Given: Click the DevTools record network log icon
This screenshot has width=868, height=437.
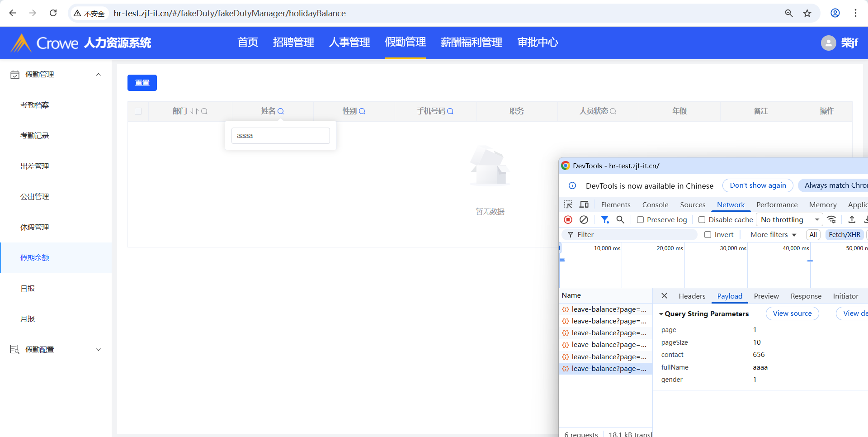Looking at the screenshot, I should point(568,220).
